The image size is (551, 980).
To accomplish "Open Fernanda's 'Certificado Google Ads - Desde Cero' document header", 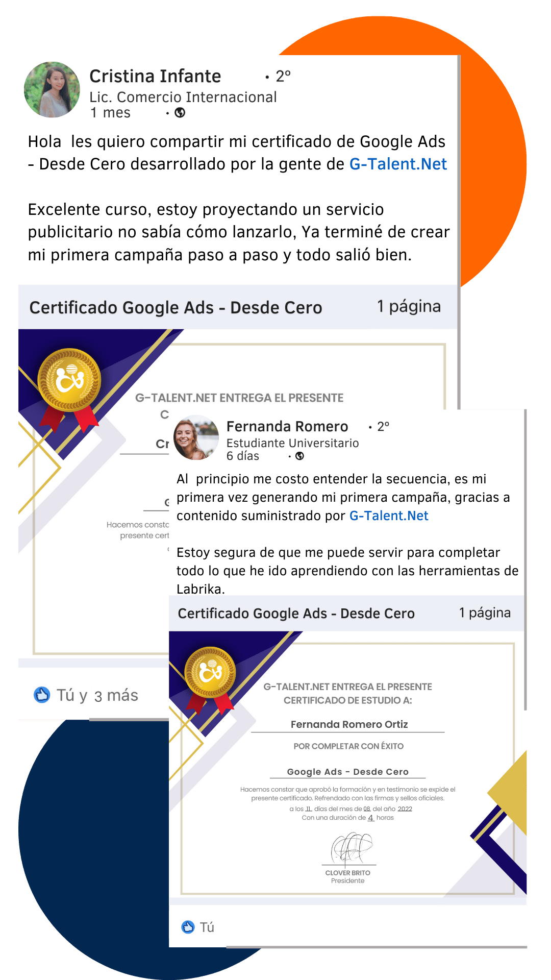I will point(347,613).
